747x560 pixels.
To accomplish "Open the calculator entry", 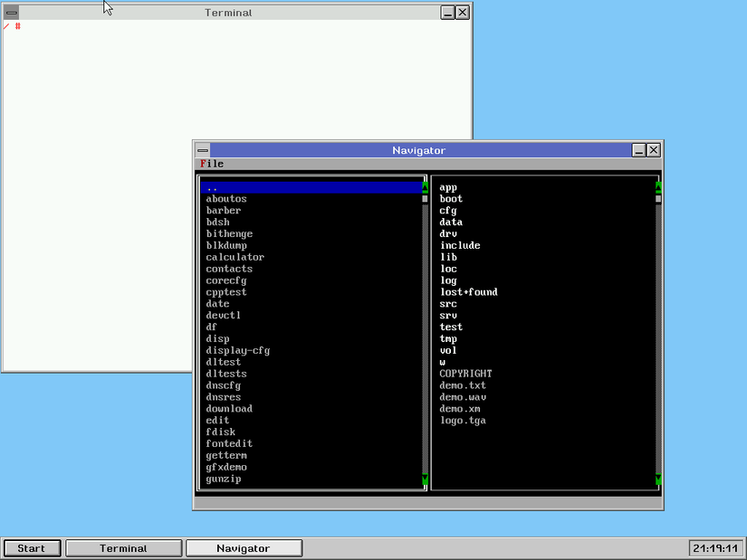I will click(235, 257).
